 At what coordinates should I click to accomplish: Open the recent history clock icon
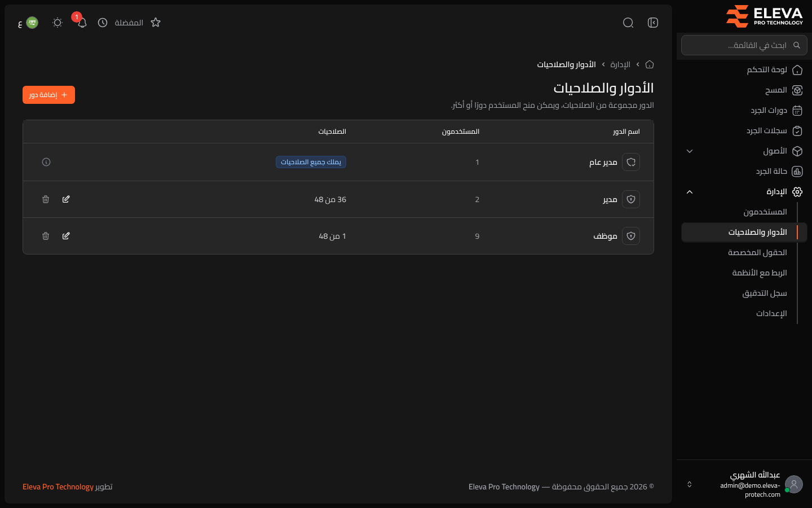(x=103, y=23)
